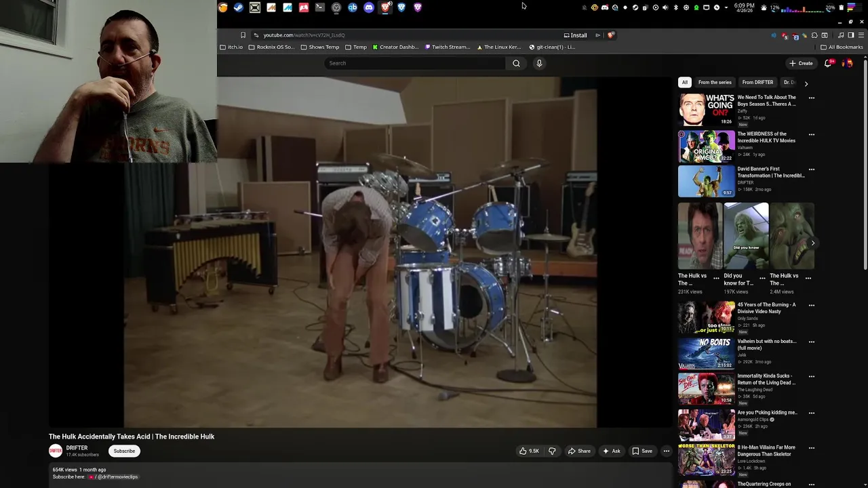Click the OBS Studio taskbar icon
Image resolution: width=868 pixels, height=488 pixels.
click(336, 7)
